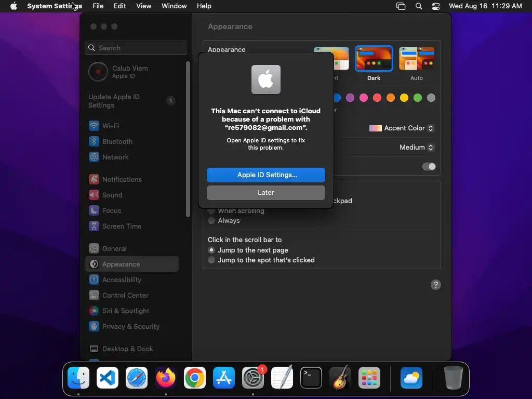Open Spotlight search in menu bar

click(x=419, y=6)
